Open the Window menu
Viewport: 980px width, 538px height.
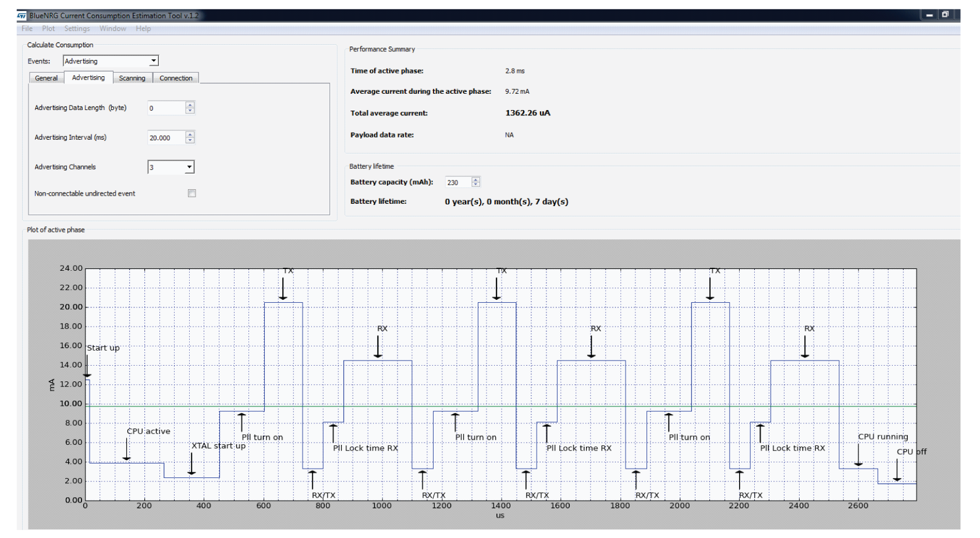112,29
